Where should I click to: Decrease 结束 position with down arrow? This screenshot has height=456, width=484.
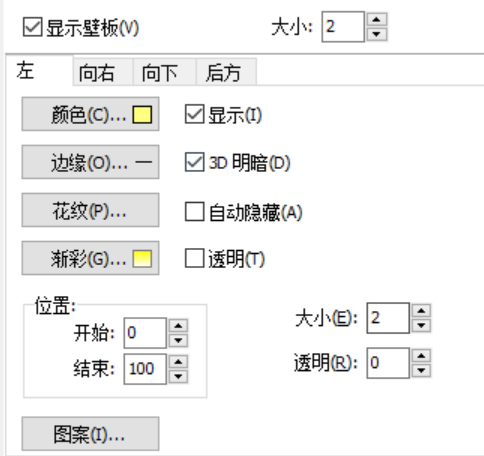pyautogui.click(x=178, y=376)
